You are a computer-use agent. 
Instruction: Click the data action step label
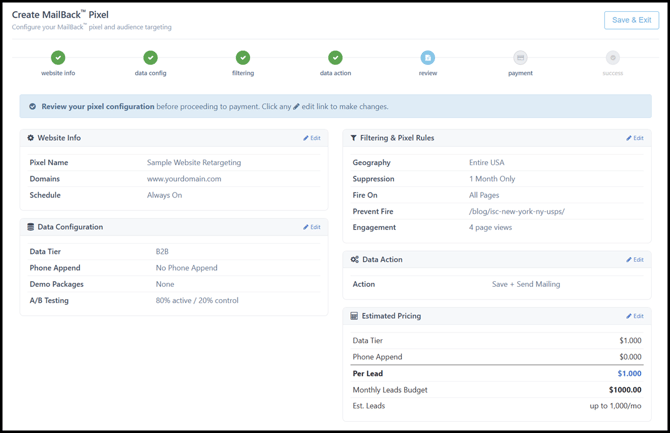coord(335,73)
